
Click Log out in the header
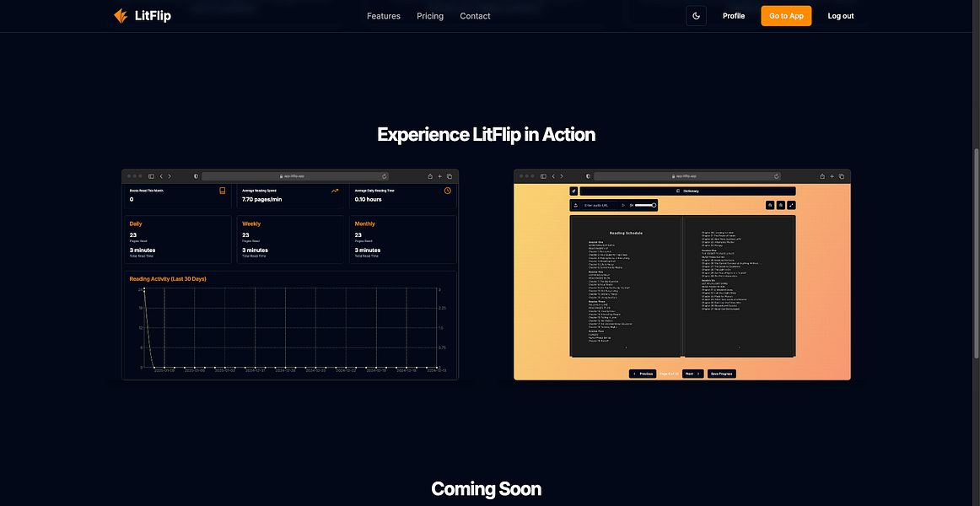point(841,16)
